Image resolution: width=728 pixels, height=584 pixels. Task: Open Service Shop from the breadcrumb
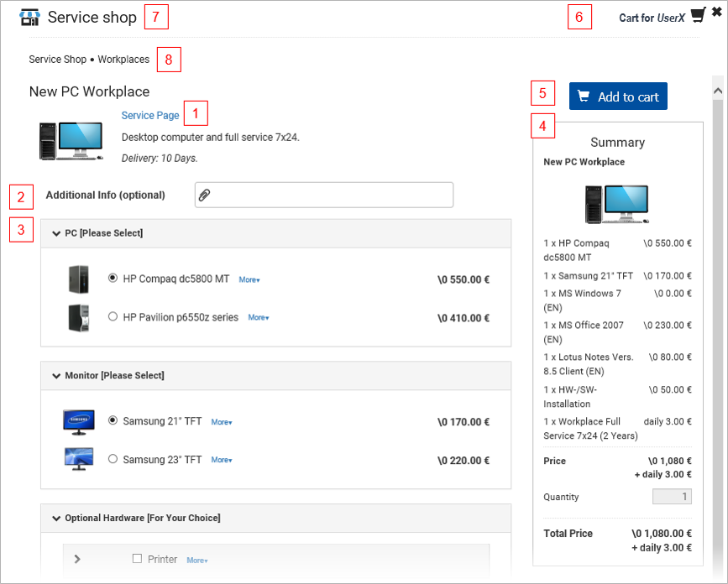pos(57,60)
